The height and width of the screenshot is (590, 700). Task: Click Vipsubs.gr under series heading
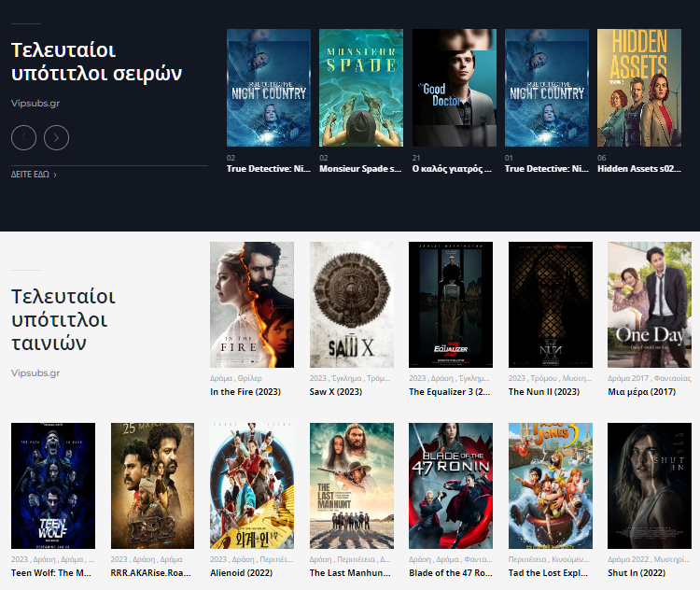click(x=35, y=104)
